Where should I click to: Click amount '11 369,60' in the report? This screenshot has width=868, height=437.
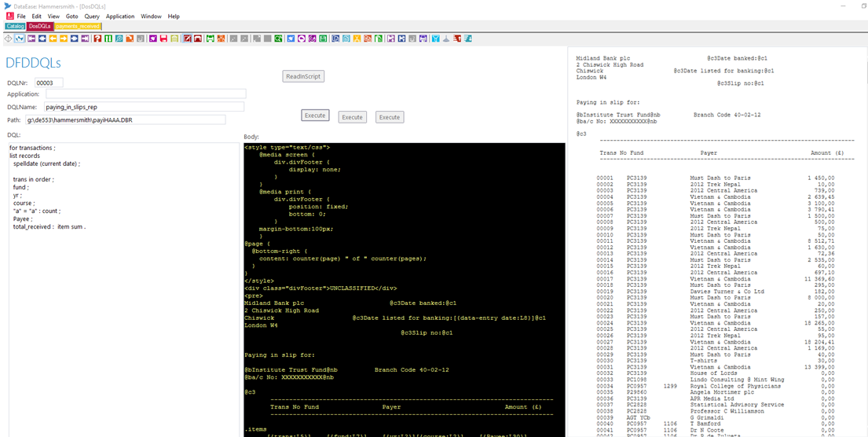[x=819, y=278]
